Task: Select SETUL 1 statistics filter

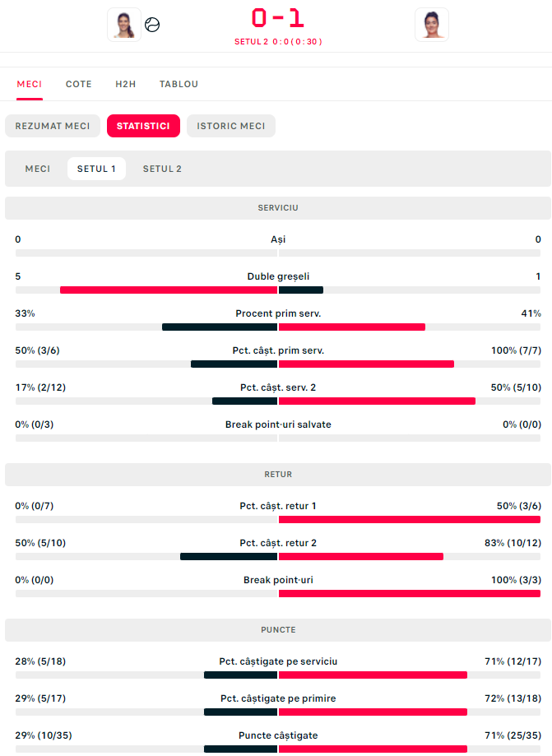Action: pyautogui.click(x=96, y=169)
